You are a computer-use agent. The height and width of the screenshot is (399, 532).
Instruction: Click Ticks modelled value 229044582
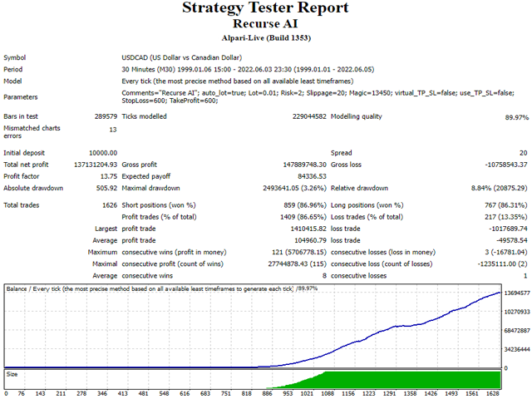309,116
